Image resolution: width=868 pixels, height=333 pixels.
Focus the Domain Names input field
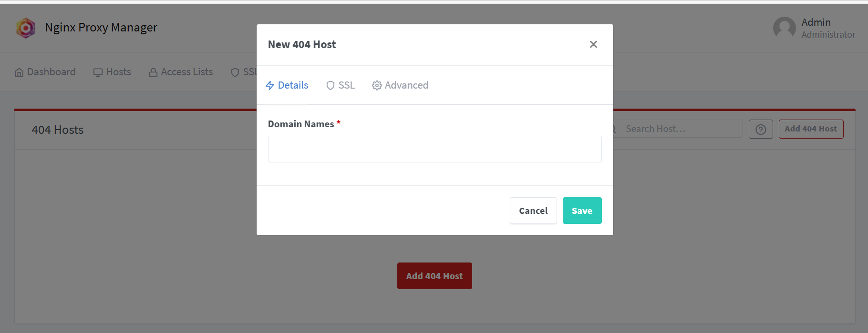tap(434, 149)
